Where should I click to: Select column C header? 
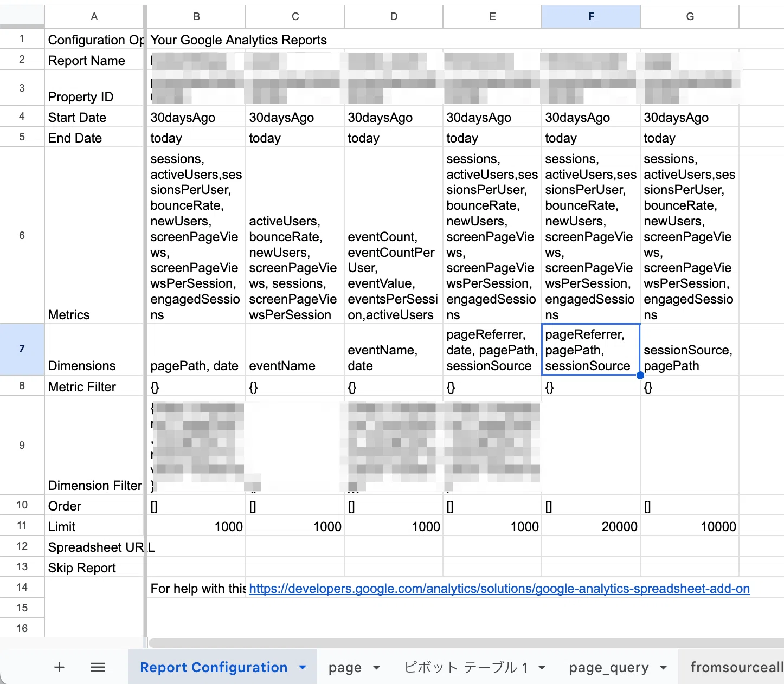(295, 17)
